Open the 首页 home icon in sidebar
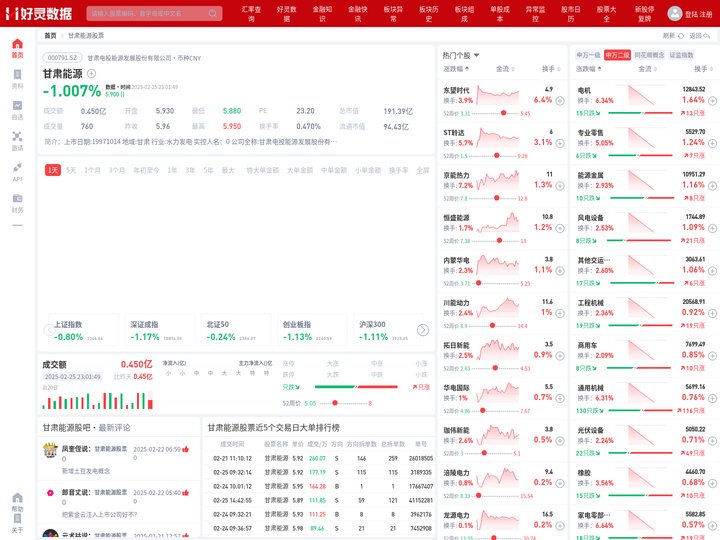This screenshot has width=720, height=540. tap(17, 48)
